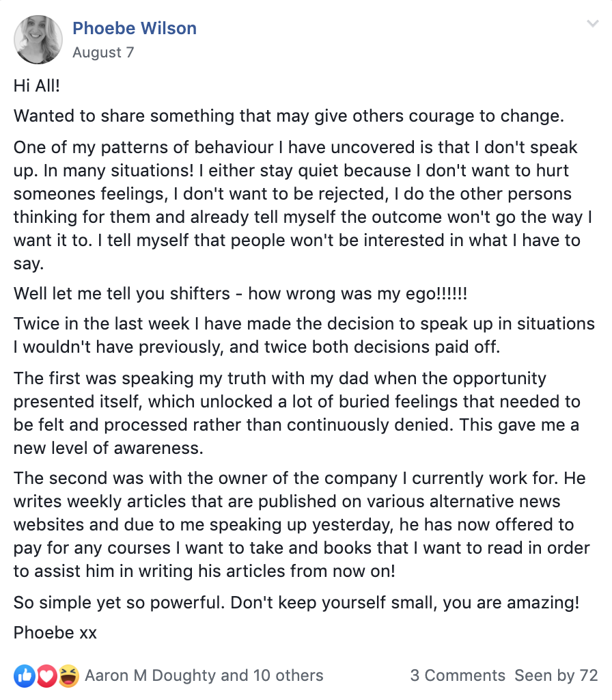Open the 3 Comments link

pos(458,675)
